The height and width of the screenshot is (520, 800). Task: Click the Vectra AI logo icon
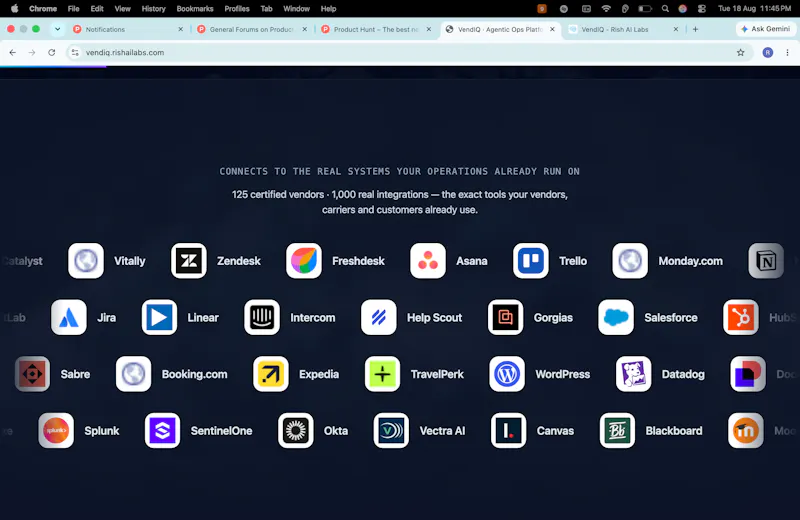tap(391, 431)
